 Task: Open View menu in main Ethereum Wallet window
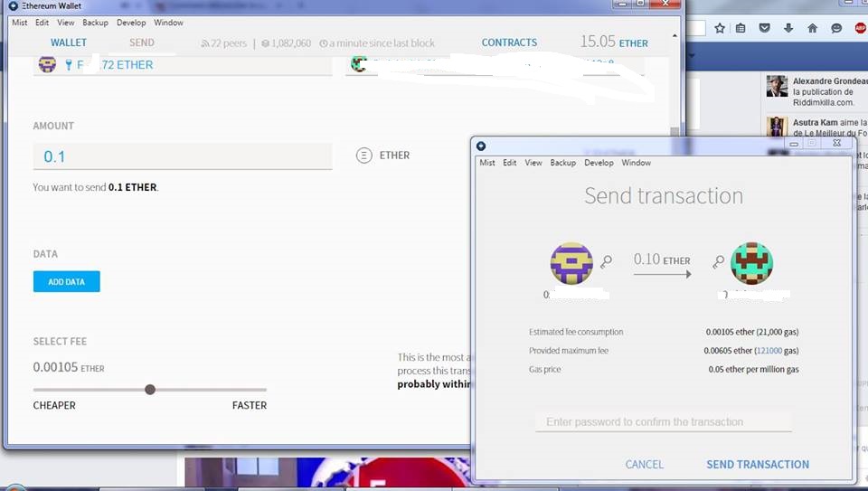[x=65, y=23]
